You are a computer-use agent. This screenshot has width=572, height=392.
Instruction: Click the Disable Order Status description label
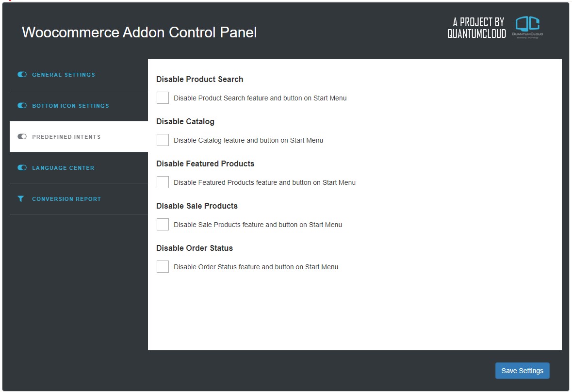(x=256, y=267)
